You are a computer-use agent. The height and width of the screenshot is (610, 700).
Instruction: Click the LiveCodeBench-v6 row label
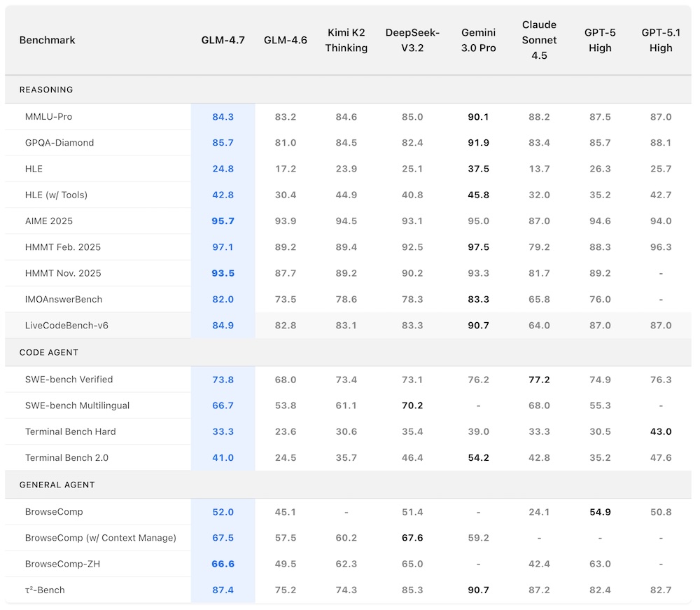[64, 325]
